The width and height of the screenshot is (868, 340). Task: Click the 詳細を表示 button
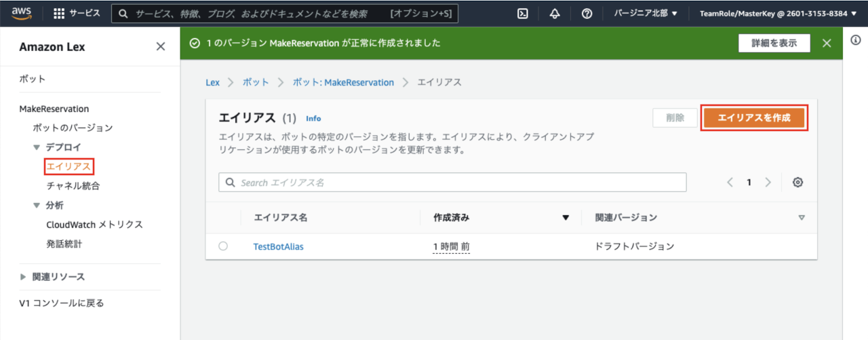tap(774, 43)
